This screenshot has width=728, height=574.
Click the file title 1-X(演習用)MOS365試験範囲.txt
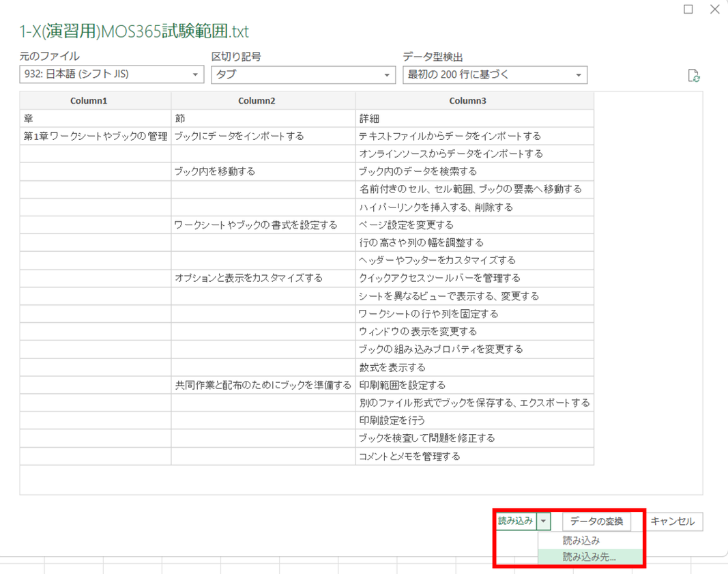tap(134, 31)
